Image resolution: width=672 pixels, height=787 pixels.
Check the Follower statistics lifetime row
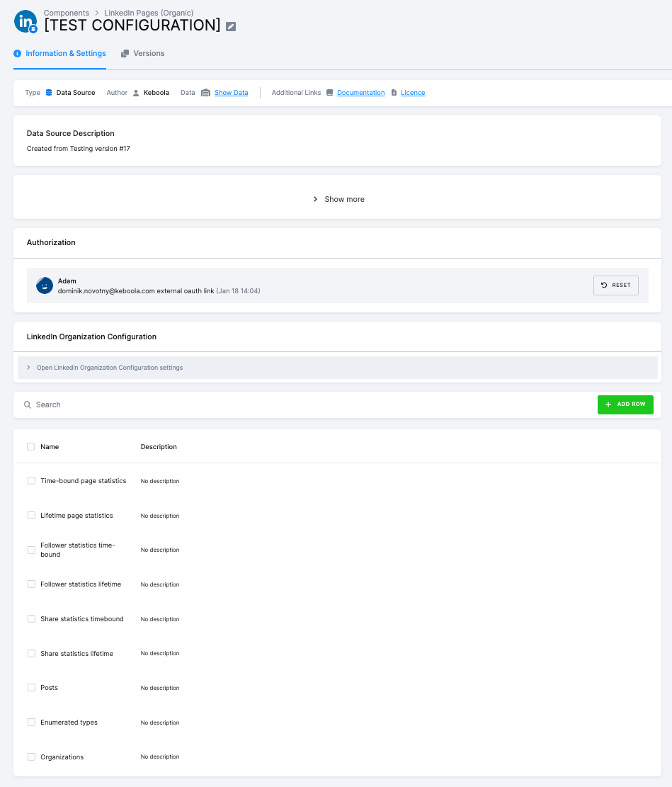click(31, 584)
